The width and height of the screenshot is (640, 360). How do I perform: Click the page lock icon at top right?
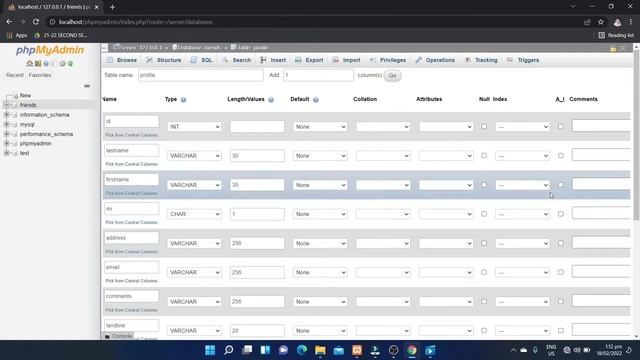(613, 49)
